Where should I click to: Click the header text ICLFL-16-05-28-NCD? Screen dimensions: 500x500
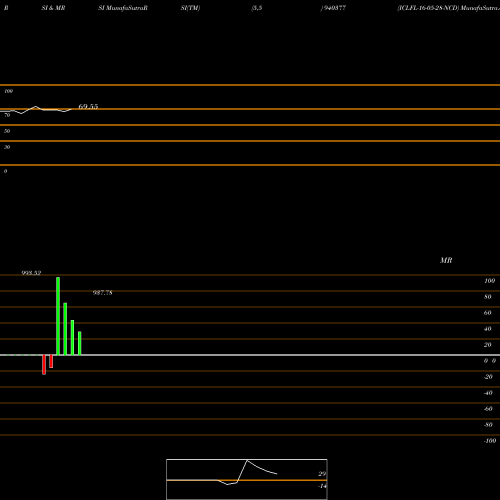pyautogui.click(x=428, y=8)
